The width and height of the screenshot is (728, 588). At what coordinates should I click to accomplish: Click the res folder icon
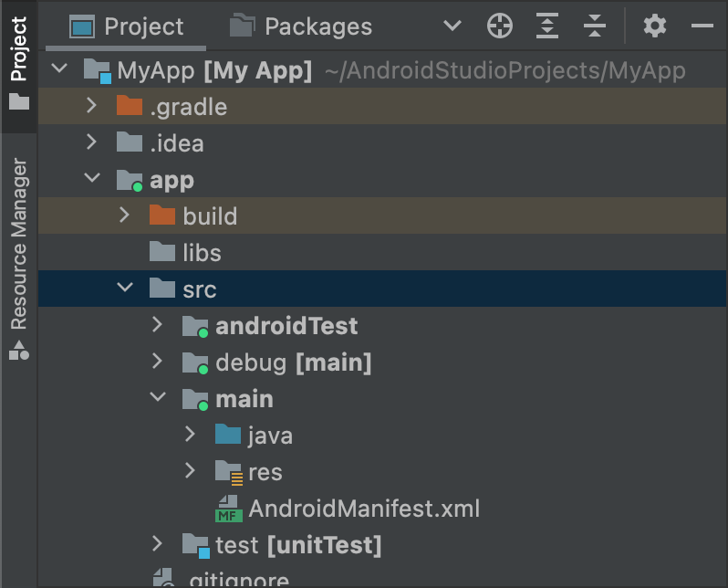point(228,472)
